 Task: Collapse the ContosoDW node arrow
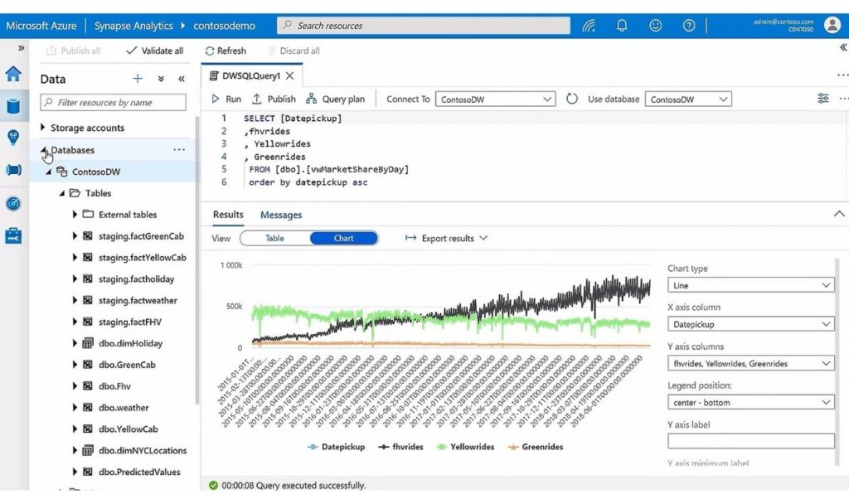[49, 172]
